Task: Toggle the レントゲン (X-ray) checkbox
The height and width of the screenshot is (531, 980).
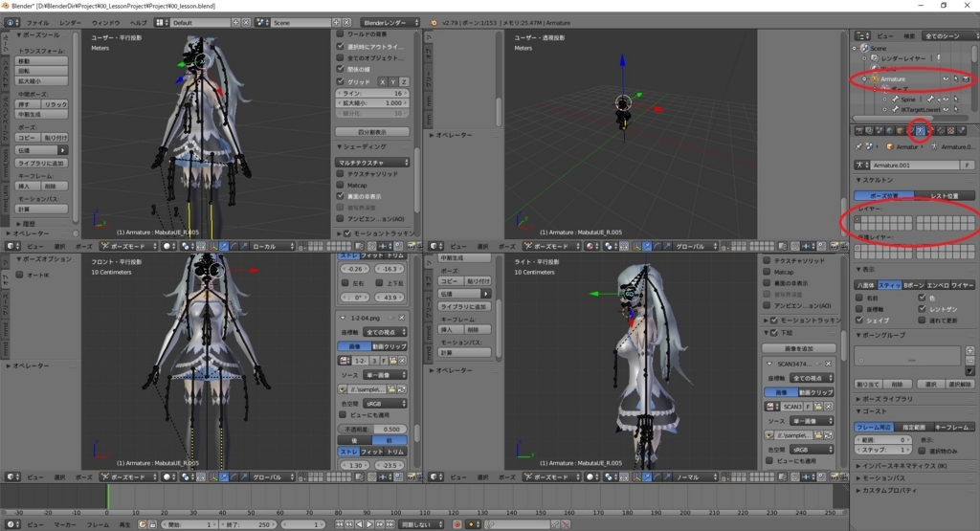Action: [922, 309]
